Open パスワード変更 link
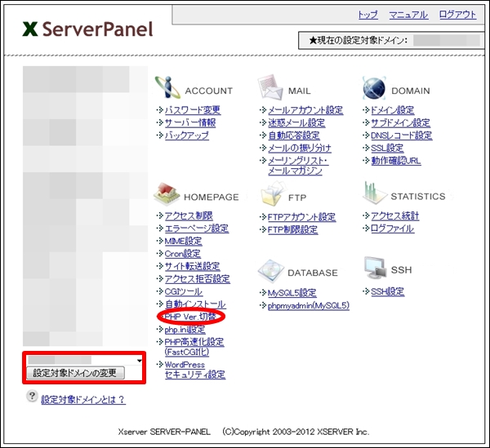The width and height of the screenshot is (490, 448). tap(193, 110)
